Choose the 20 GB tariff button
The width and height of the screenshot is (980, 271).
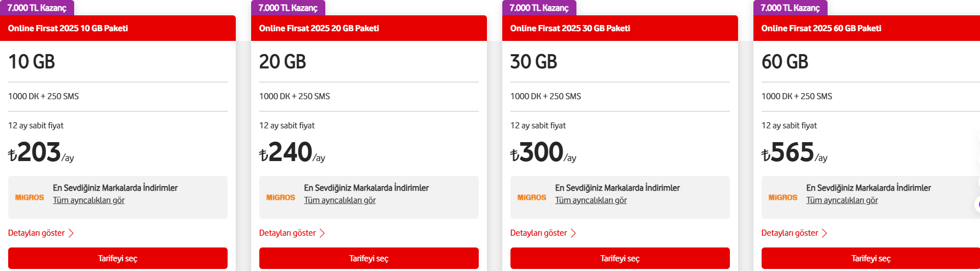(369, 258)
